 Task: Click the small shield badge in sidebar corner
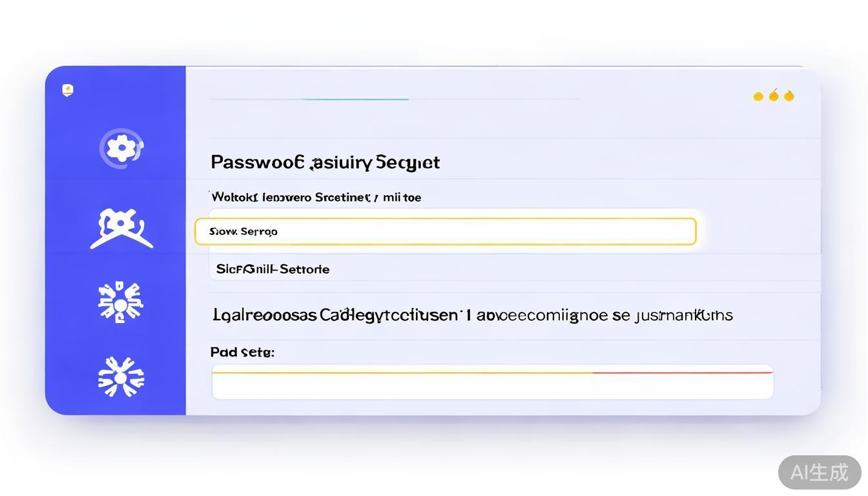coord(68,90)
